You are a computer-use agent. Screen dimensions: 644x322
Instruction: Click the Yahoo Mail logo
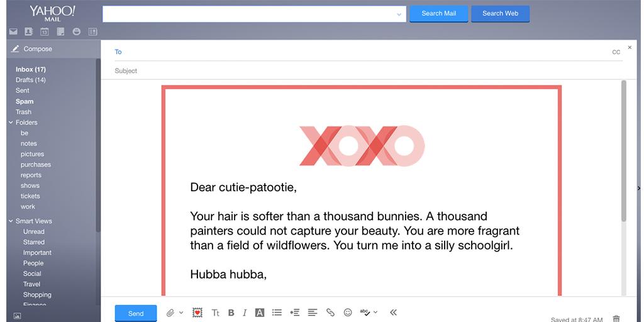pos(52,13)
